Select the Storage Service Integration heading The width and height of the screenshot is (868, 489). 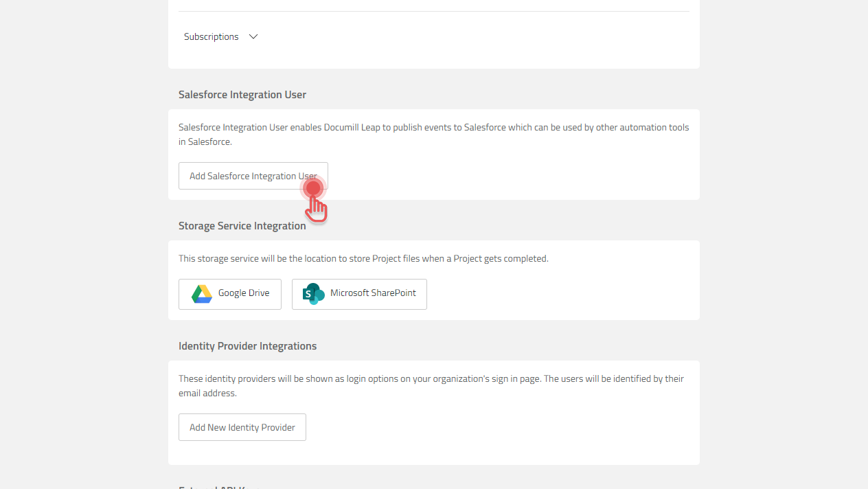point(242,225)
